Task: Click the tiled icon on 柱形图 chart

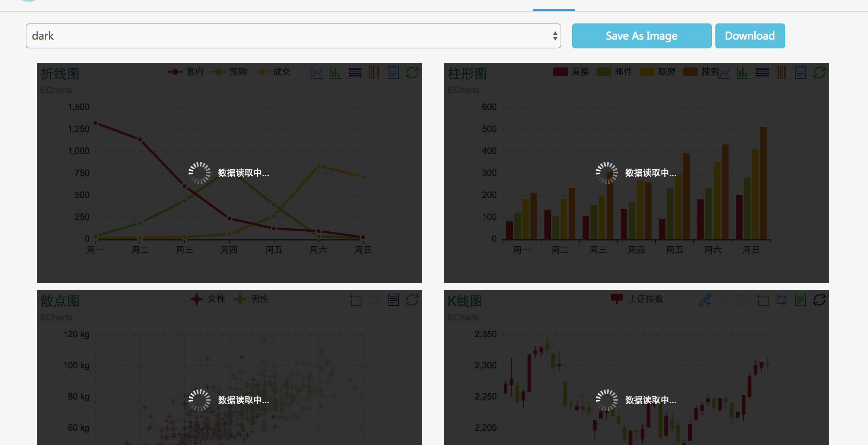Action: 781,73
